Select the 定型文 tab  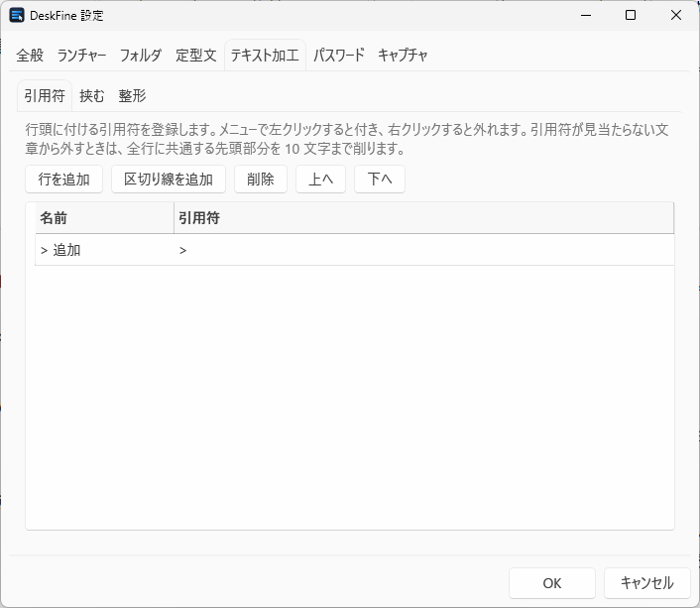(x=196, y=56)
